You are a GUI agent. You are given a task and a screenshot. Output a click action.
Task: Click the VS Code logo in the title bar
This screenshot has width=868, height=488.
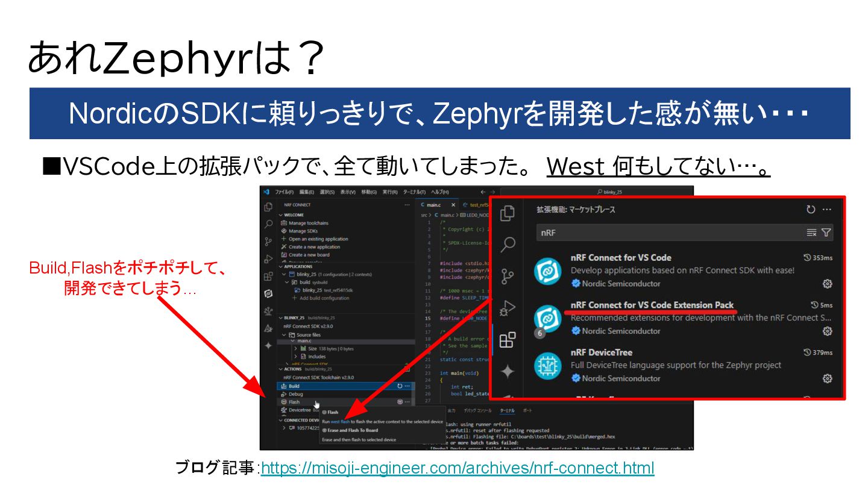pos(266,192)
